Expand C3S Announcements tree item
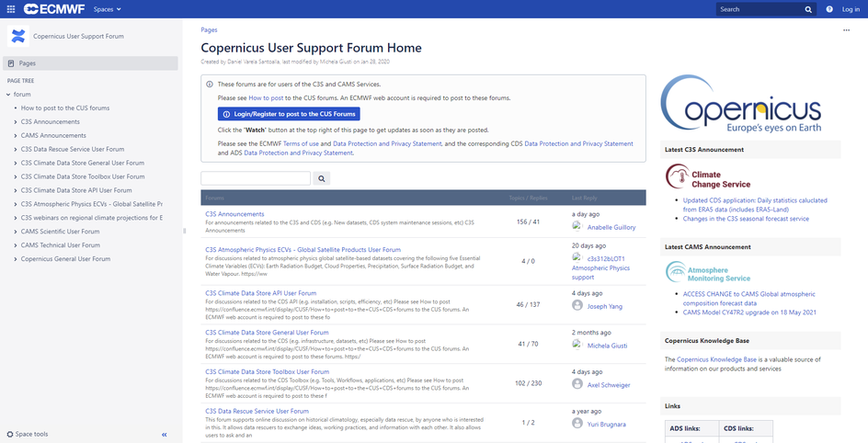 16,121
